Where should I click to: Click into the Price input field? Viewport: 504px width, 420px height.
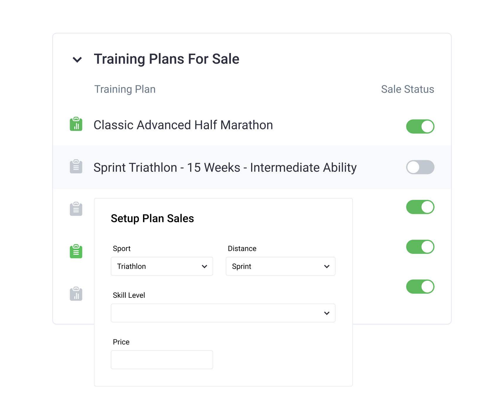click(x=162, y=360)
